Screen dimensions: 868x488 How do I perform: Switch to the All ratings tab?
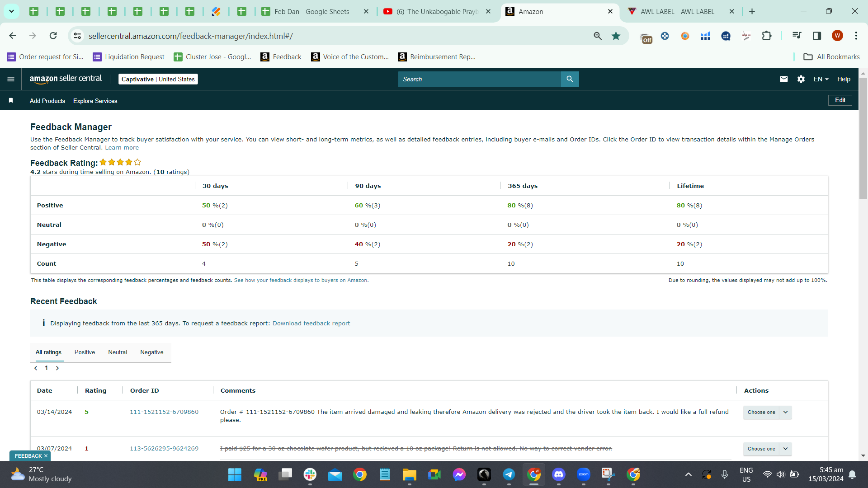pos(48,352)
